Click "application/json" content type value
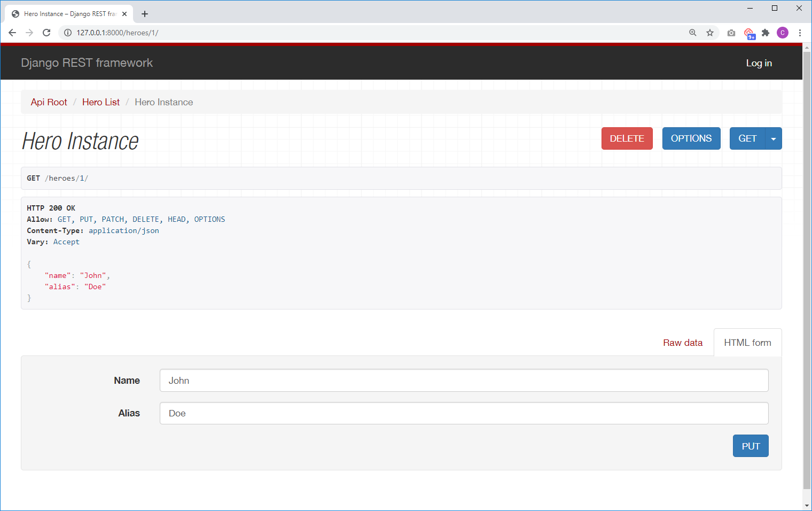This screenshot has width=812, height=511. (x=124, y=230)
